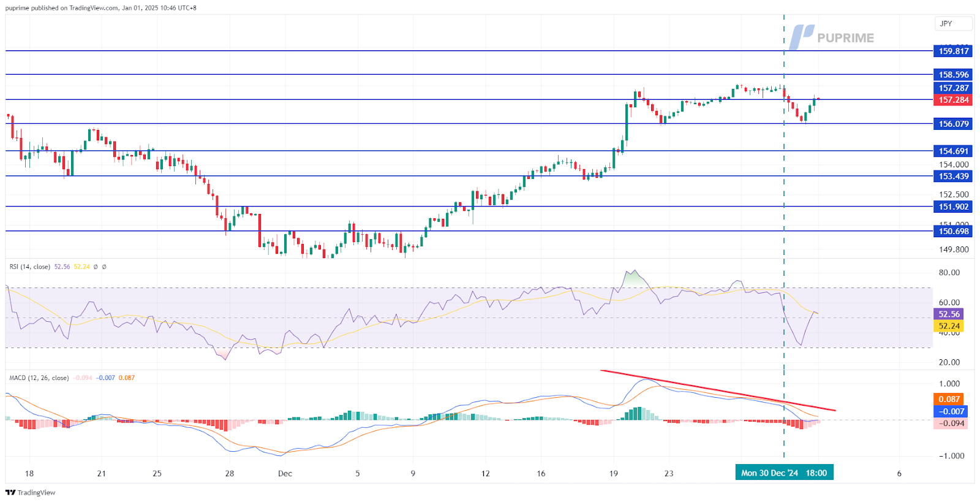Click date 6 on the time axis
980x502 pixels.
click(x=899, y=473)
